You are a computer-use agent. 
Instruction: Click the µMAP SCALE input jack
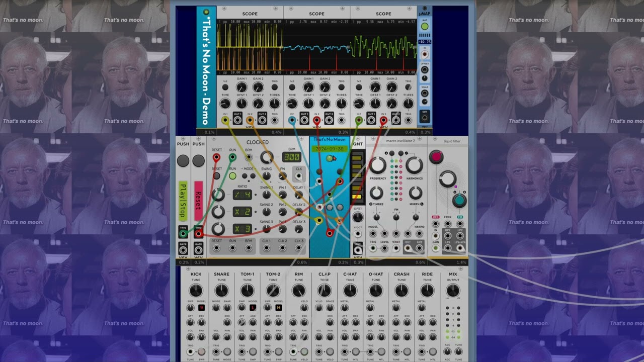coord(425,93)
